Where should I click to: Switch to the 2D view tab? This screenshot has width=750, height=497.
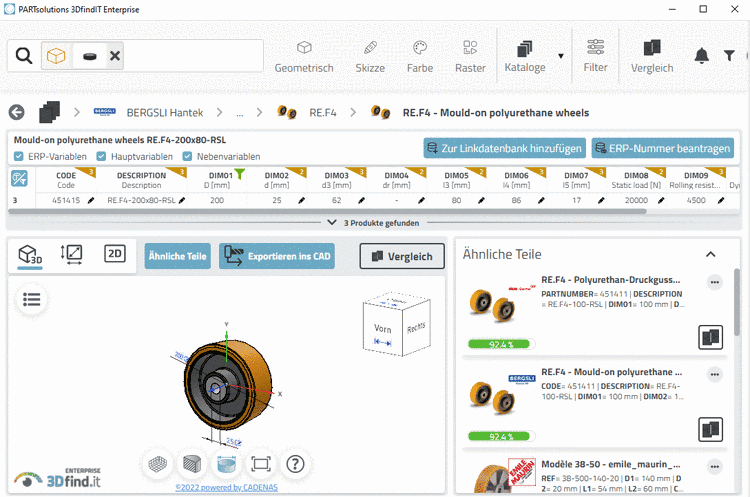(x=115, y=254)
